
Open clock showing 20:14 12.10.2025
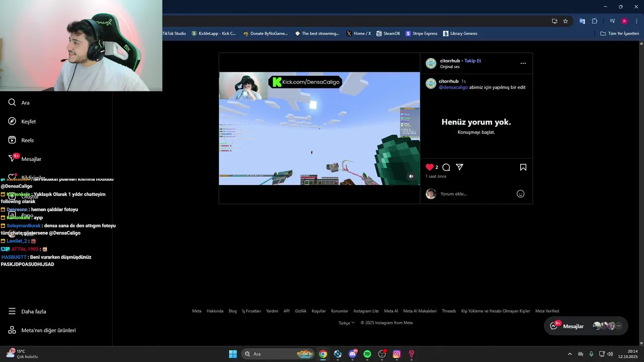[629, 354]
